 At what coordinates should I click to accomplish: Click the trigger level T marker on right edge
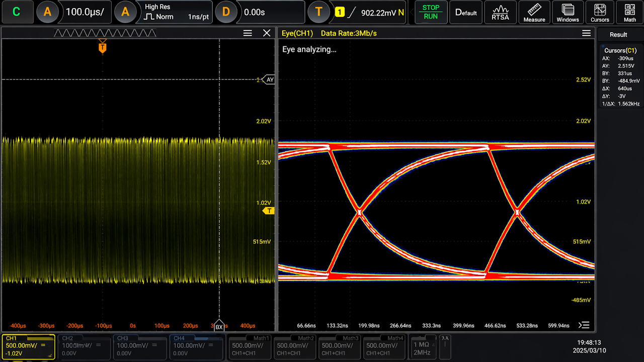[x=269, y=211]
